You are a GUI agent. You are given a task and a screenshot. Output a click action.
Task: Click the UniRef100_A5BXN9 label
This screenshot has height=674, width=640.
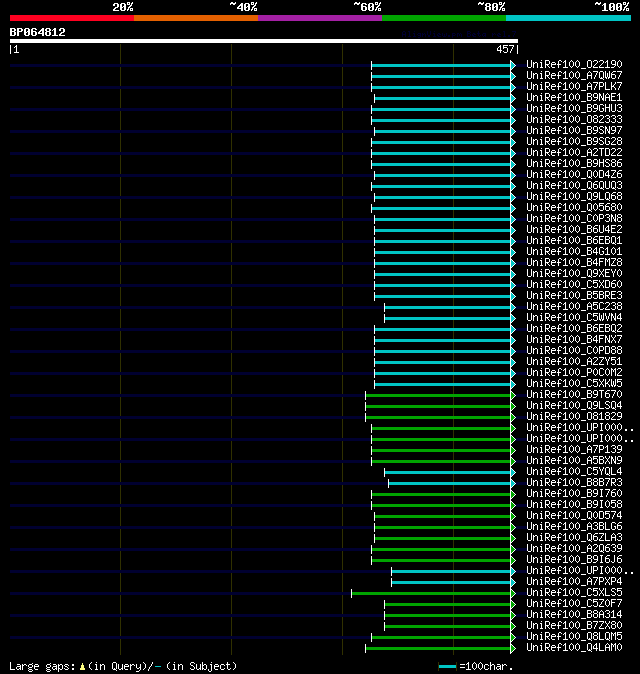click(x=574, y=461)
